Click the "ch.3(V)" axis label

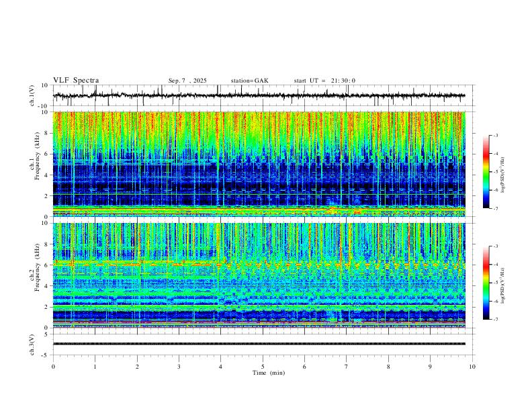[x=32, y=345]
